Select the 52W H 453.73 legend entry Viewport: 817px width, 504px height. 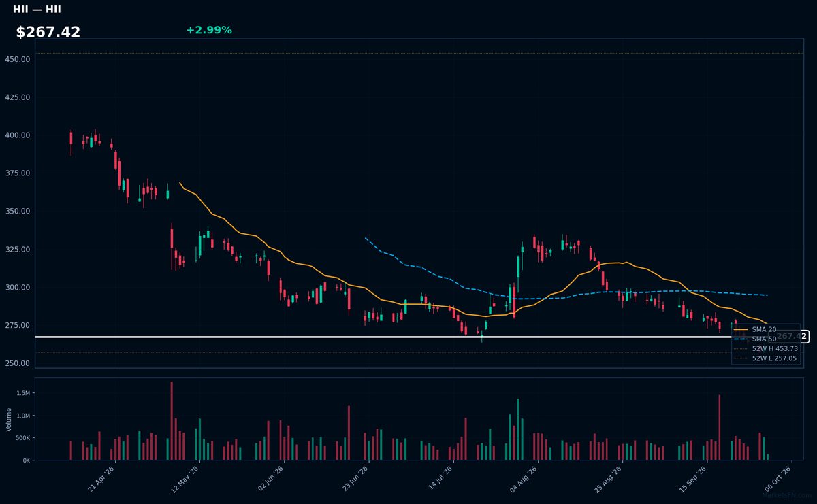click(x=765, y=348)
